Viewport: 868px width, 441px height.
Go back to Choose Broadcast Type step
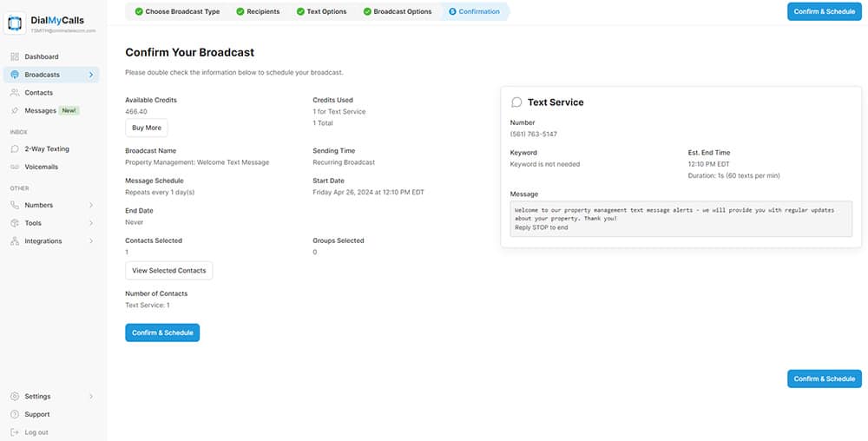pos(176,11)
